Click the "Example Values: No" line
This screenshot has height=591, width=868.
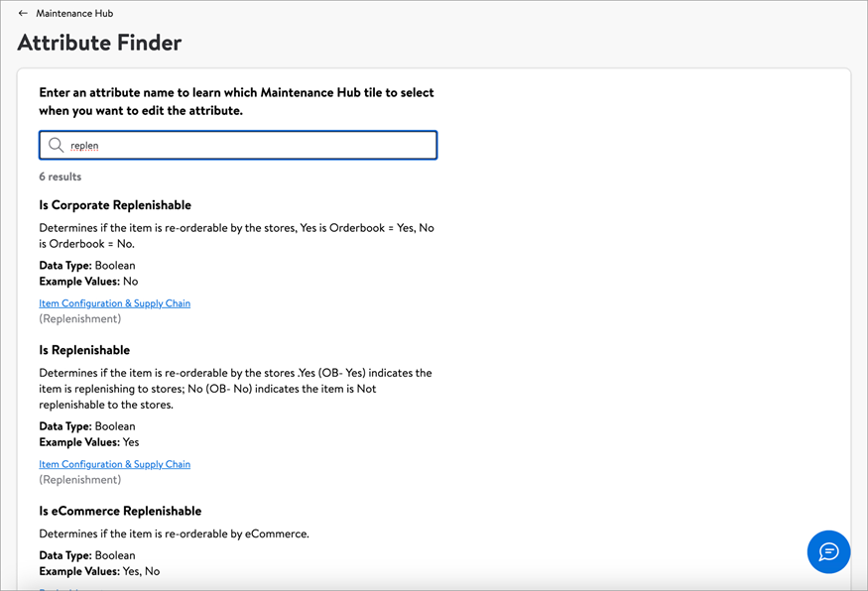pos(88,282)
